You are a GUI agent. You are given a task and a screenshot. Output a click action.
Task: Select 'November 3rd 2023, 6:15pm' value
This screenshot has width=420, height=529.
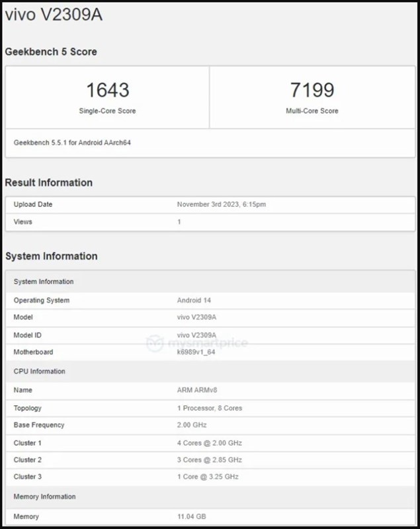pyautogui.click(x=222, y=204)
